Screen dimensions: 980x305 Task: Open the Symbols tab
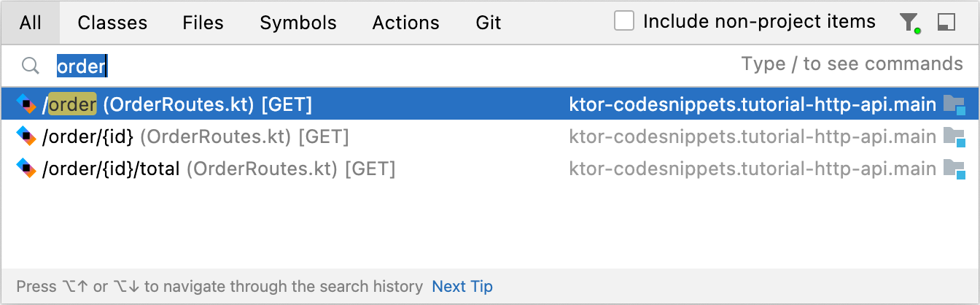298,23
